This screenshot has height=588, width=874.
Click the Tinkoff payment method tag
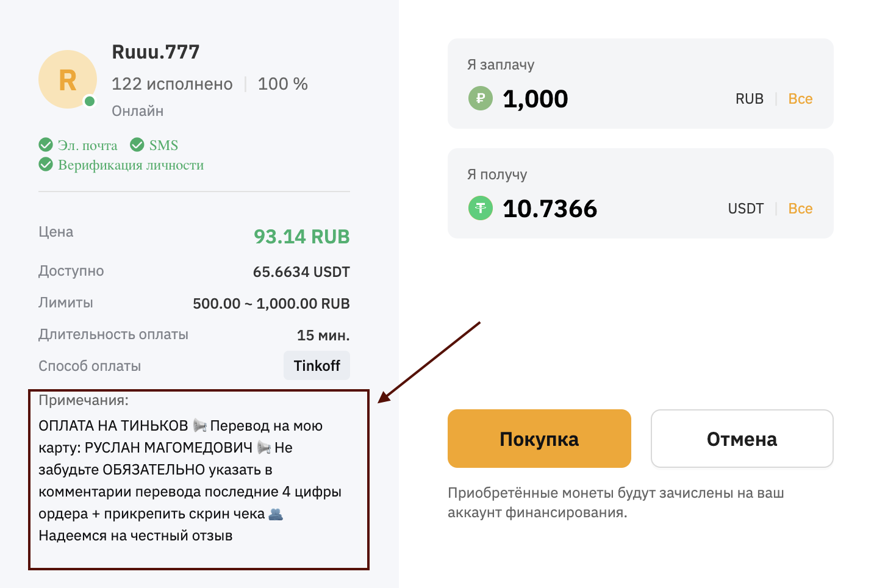(x=317, y=365)
